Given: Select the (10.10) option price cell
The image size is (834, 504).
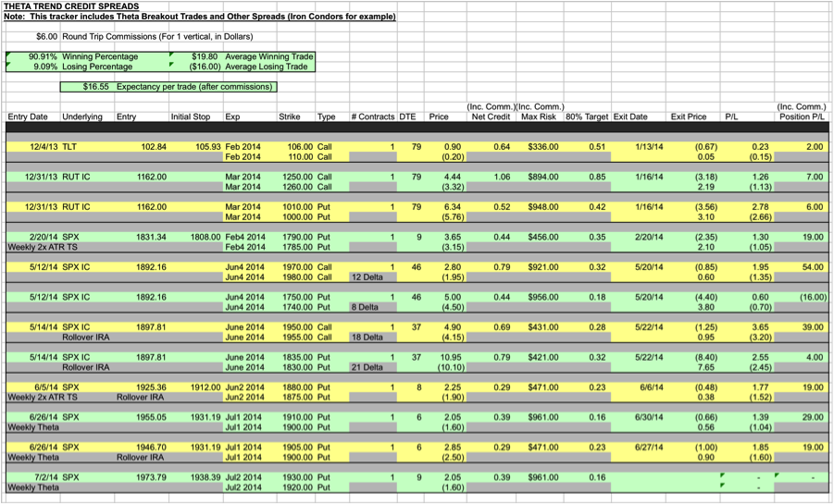Looking at the screenshot, I should tap(451, 367).
